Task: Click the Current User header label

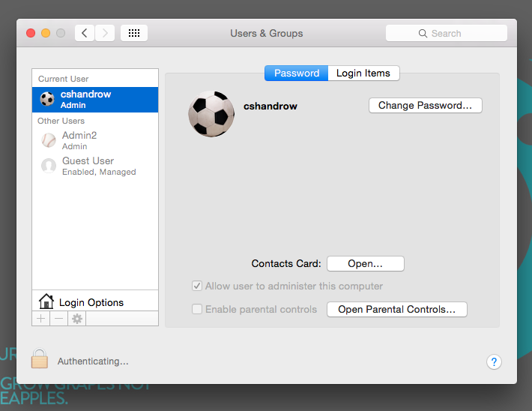Action: (63, 79)
